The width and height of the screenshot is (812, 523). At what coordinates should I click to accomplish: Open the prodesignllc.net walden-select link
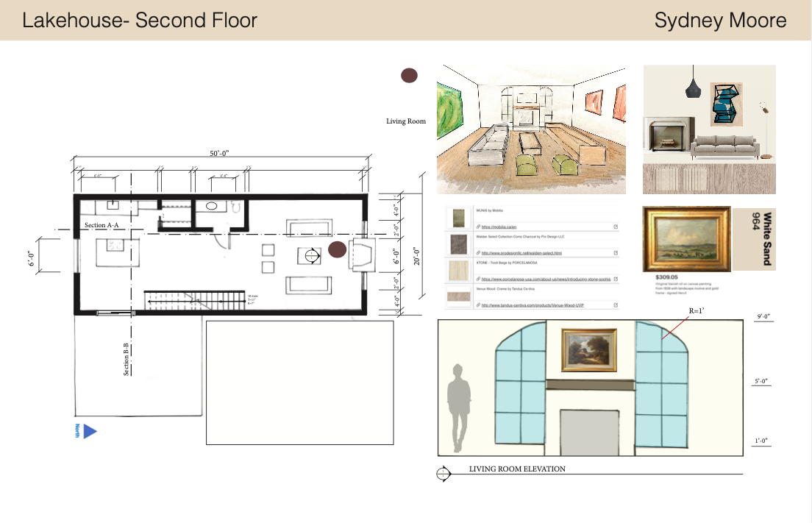point(521,253)
